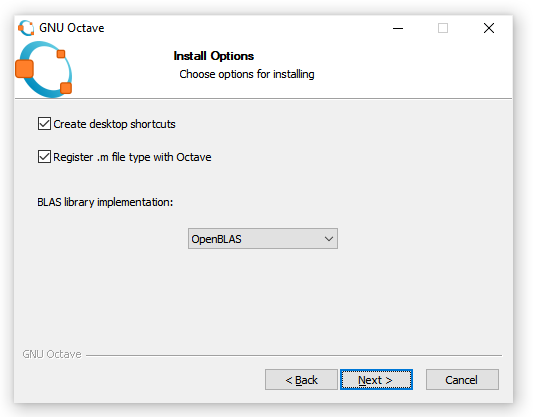This screenshot has width=533, height=417.
Task: Go to the previous page with Back
Action: point(301,380)
